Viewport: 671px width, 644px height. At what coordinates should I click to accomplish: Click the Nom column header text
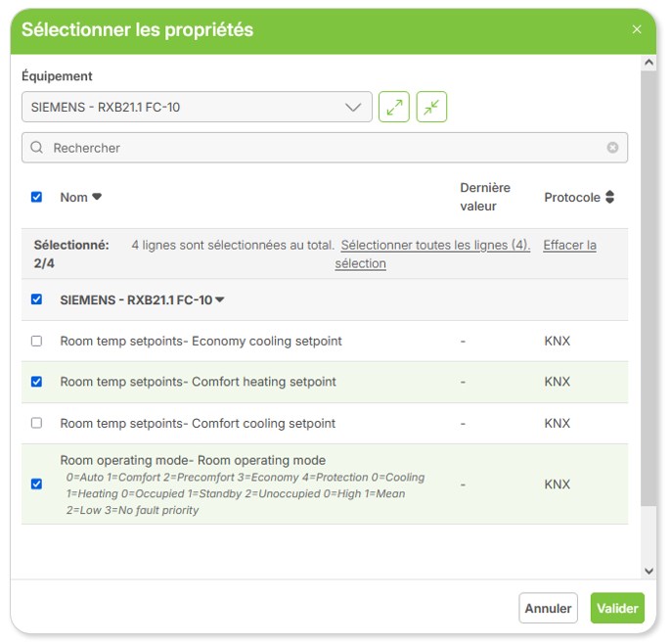pyautogui.click(x=73, y=198)
